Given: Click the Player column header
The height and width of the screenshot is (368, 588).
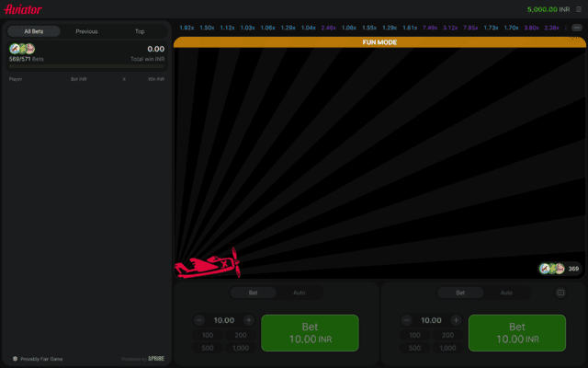Looking at the screenshot, I should [16, 79].
